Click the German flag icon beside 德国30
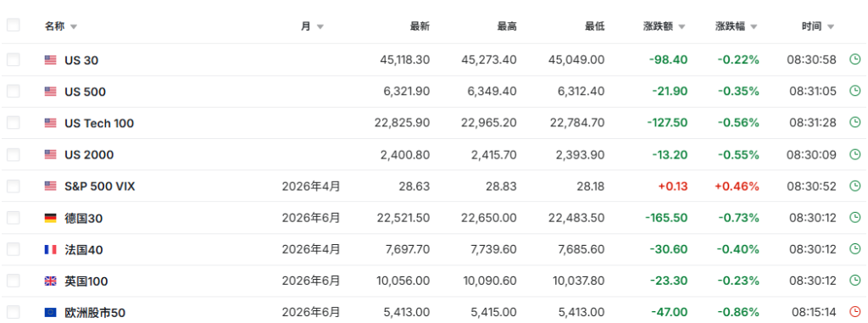868x323 pixels. (50, 218)
